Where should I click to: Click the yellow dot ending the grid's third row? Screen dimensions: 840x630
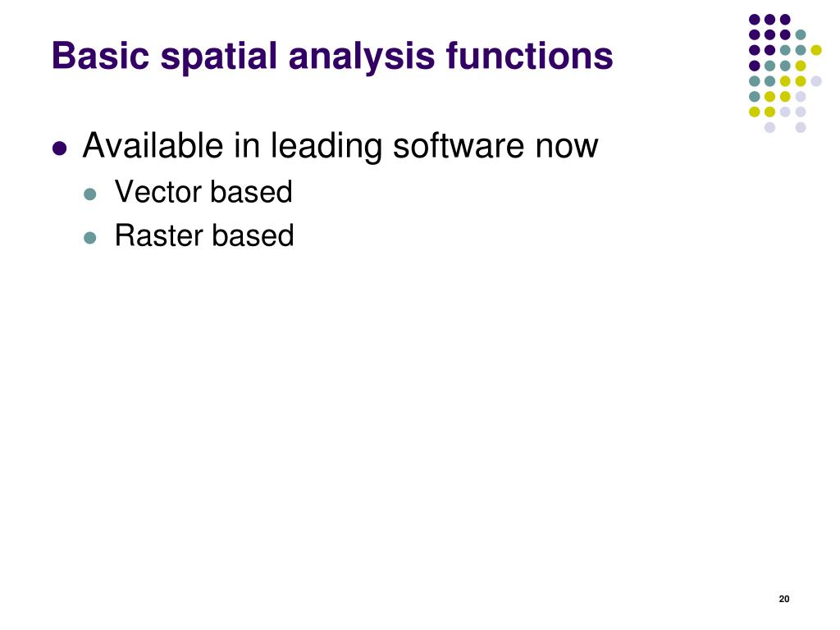coord(816,50)
